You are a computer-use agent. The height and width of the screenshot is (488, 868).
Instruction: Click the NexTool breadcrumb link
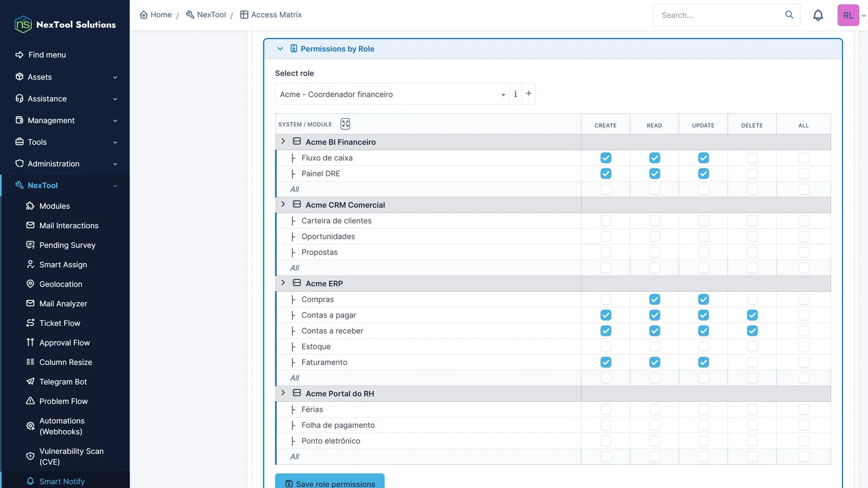[206, 15]
